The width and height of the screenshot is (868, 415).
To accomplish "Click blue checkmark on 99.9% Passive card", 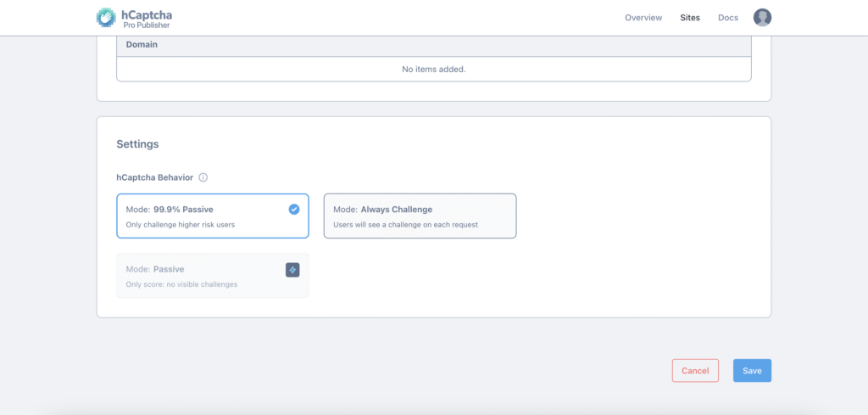I will pyautogui.click(x=293, y=209).
